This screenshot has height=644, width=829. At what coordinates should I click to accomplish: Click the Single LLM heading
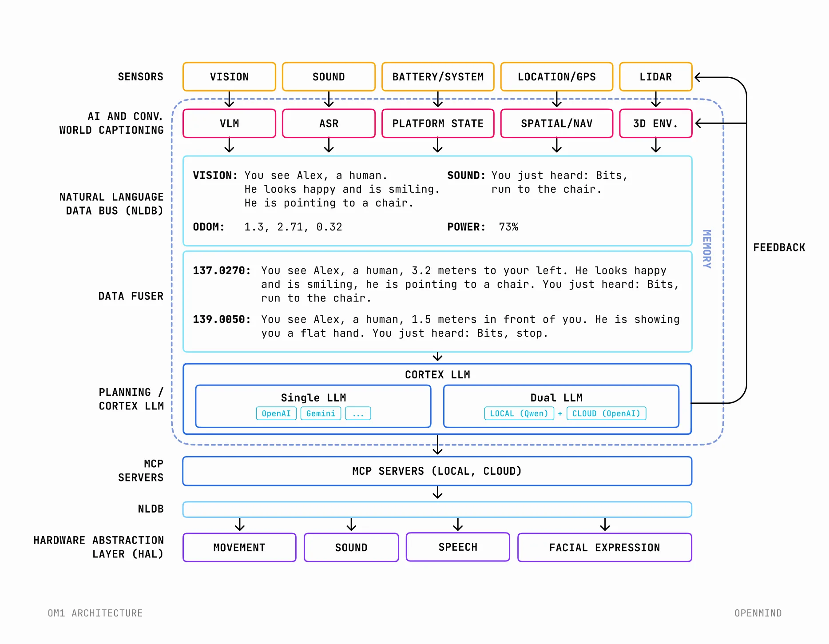point(313,398)
